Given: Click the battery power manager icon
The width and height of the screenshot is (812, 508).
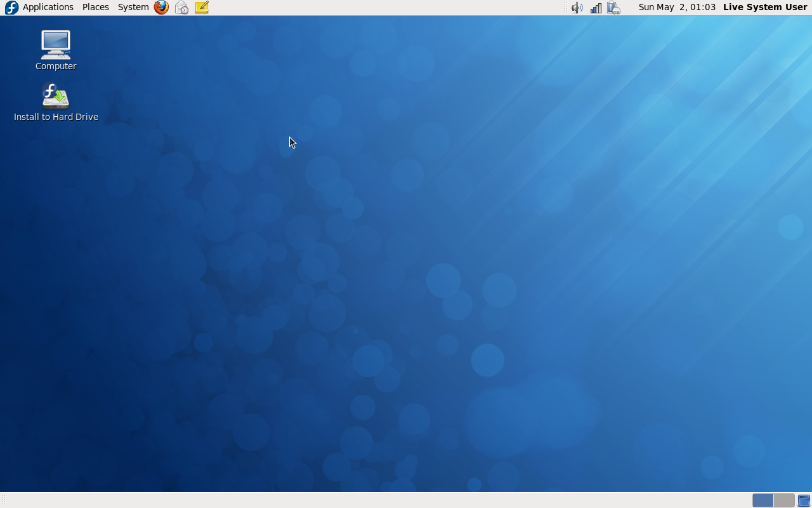Looking at the screenshot, I should tap(613, 8).
